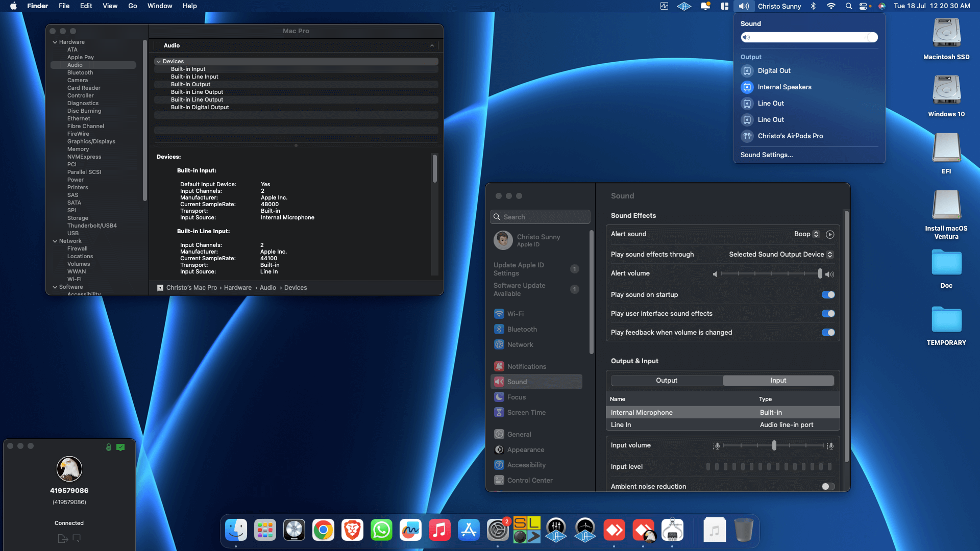Open Update Apple ID Settings
The width and height of the screenshot is (980, 551).
point(536,269)
